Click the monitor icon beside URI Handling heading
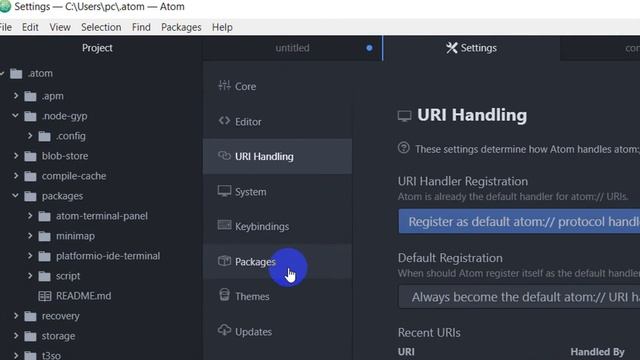The height and width of the screenshot is (360, 640). [404, 116]
